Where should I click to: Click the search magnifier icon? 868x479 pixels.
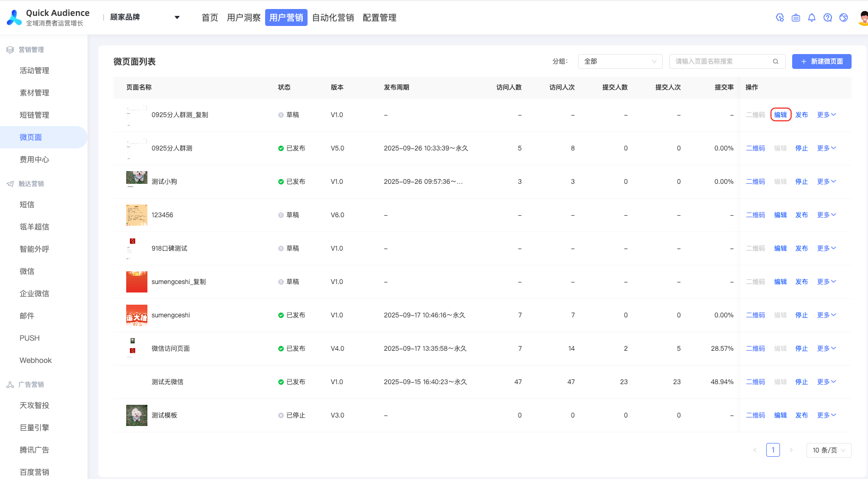click(775, 61)
